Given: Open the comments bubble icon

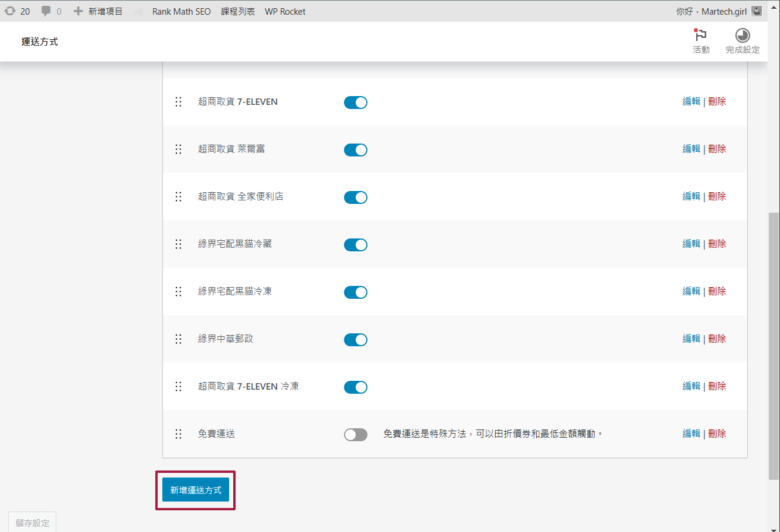Looking at the screenshot, I should [46, 11].
